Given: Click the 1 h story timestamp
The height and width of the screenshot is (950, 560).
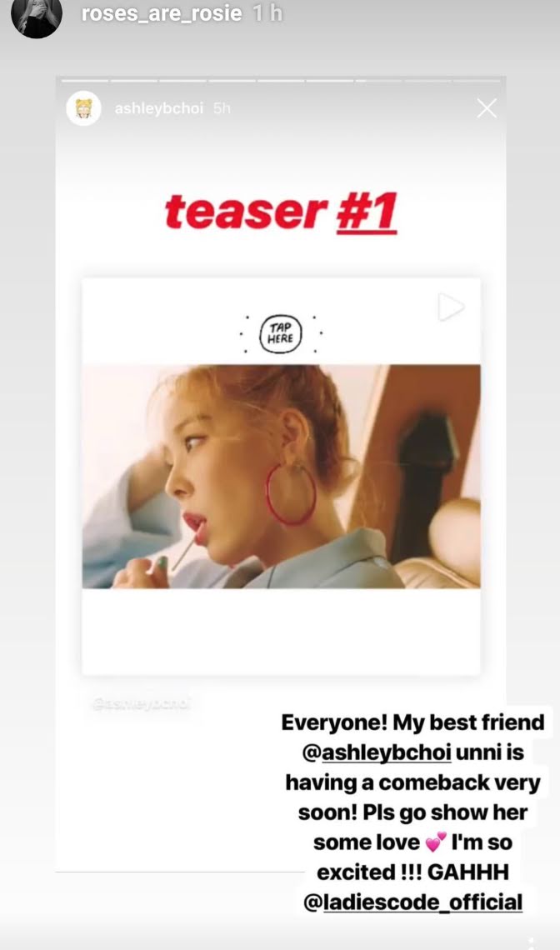Looking at the screenshot, I should (267, 12).
